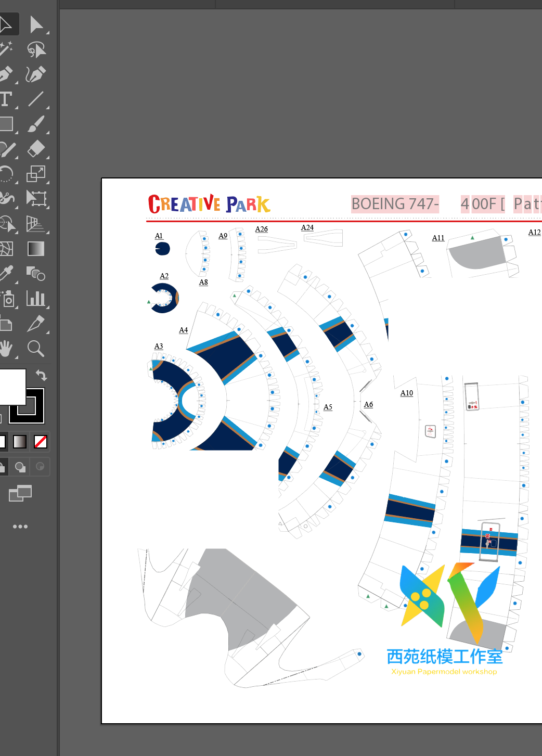Viewport: 542px width, 756px height.
Task: Set paint mode to None
Action: (41, 442)
